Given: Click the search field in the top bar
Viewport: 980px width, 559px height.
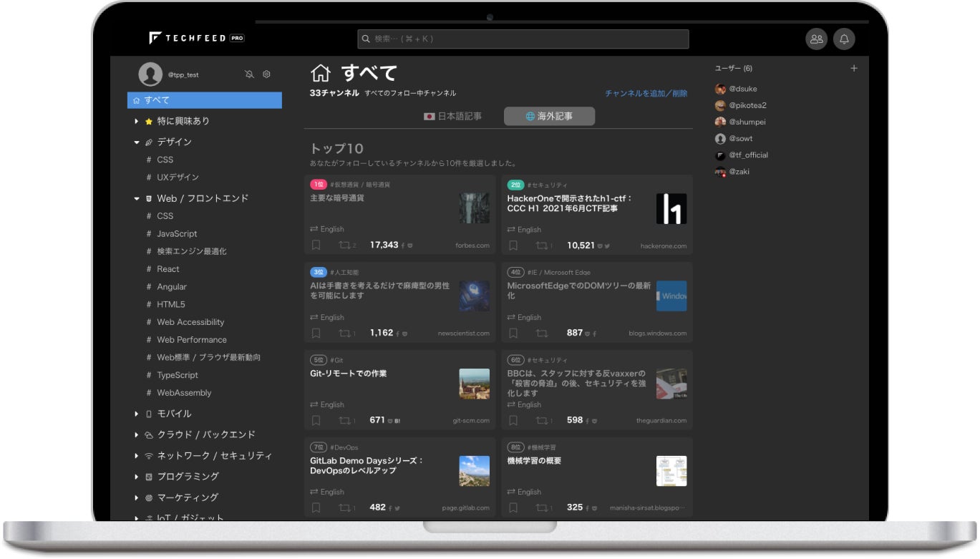Looking at the screenshot, I should point(522,39).
